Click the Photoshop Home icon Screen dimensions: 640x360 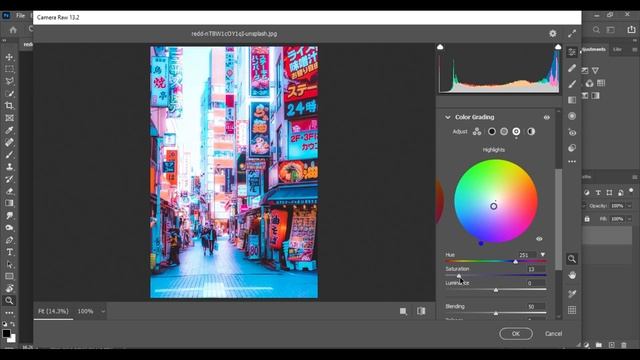(13, 30)
